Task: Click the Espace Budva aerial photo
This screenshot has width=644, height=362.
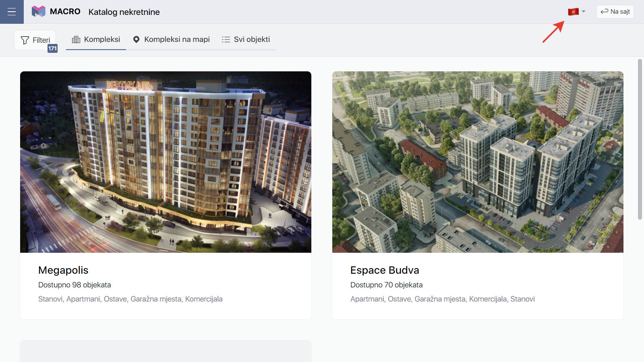Action: point(478,162)
